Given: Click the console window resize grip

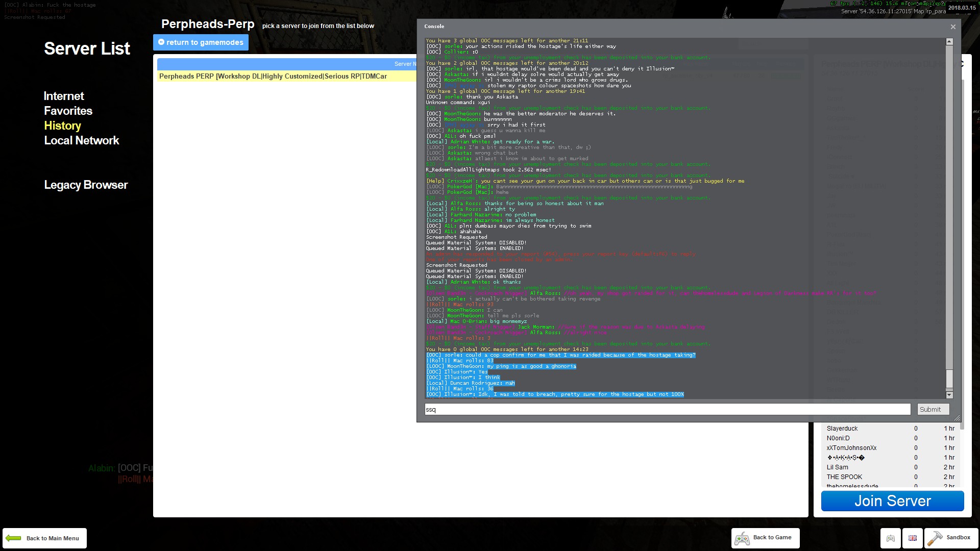Looking at the screenshot, I should [957, 418].
